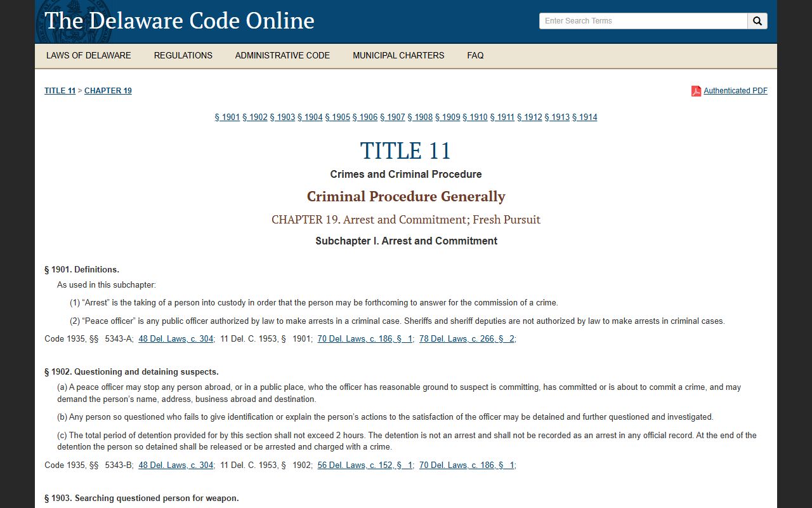Viewport: 812px width, 508px height.
Task: Jump to § 1901 anchor link
Action: tap(227, 117)
